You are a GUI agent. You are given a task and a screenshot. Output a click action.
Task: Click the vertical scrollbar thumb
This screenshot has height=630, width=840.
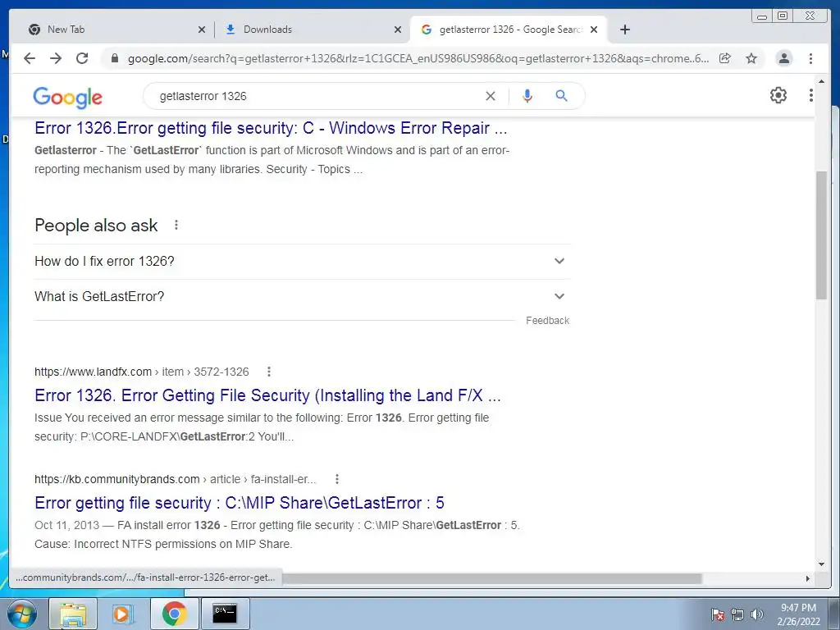point(821,235)
